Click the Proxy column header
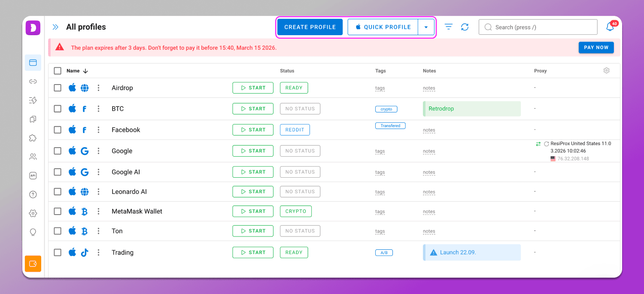The image size is (644, 294). tap(541, 71)
